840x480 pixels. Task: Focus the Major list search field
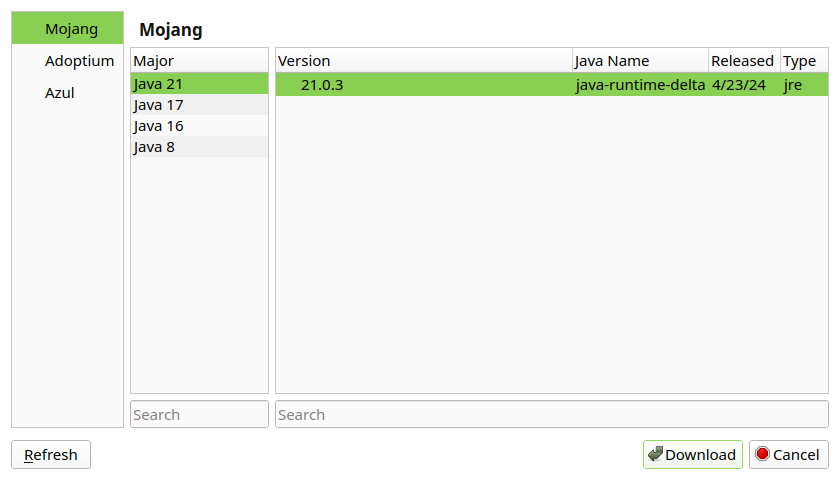point(199,414)
